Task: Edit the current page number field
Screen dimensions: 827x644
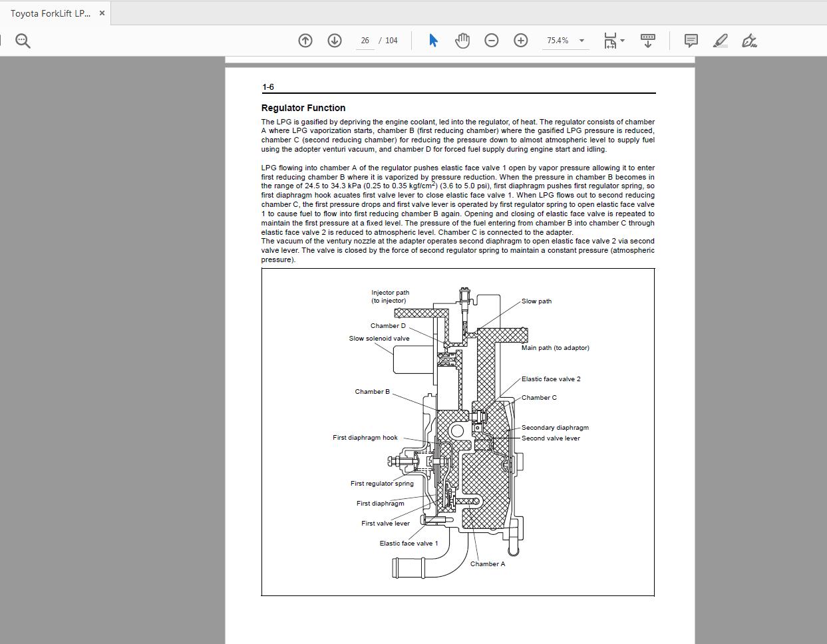Action: click(365, 41)
